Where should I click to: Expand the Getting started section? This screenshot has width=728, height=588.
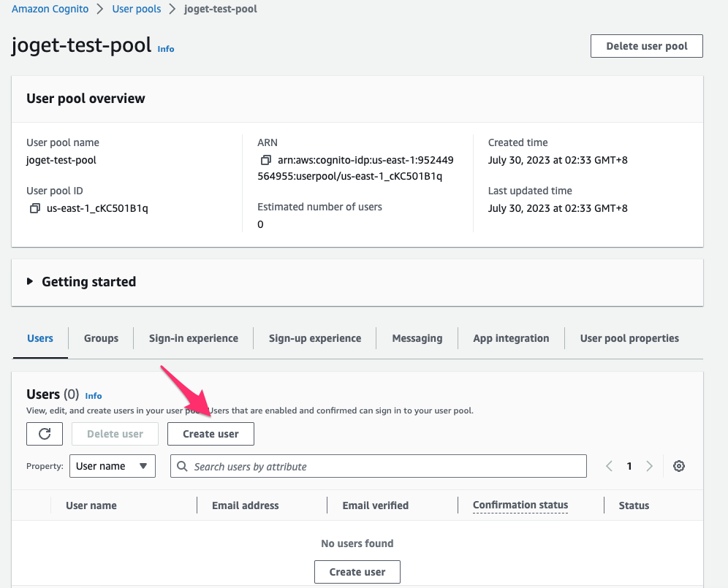pos(30,281)
